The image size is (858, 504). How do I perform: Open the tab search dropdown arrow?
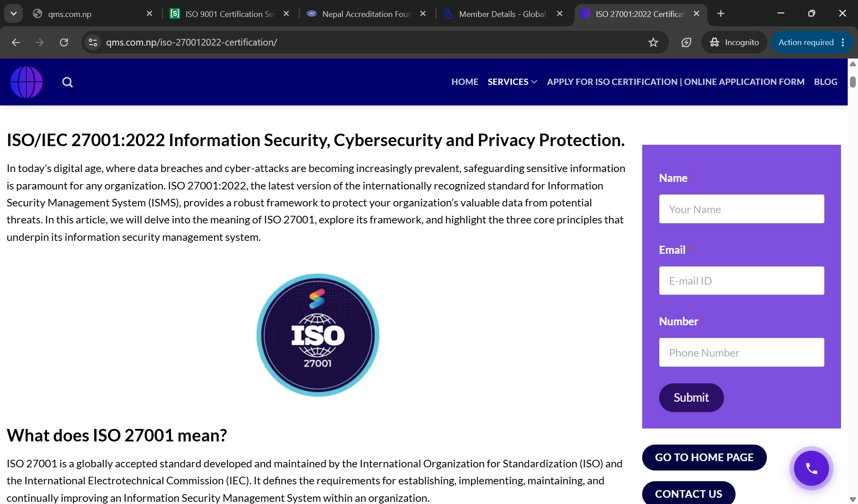(13, 14)
